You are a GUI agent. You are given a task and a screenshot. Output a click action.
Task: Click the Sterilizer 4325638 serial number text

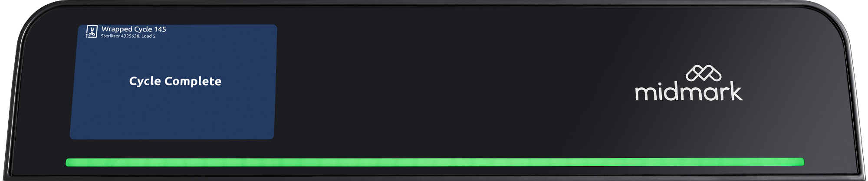coord(120,36)
